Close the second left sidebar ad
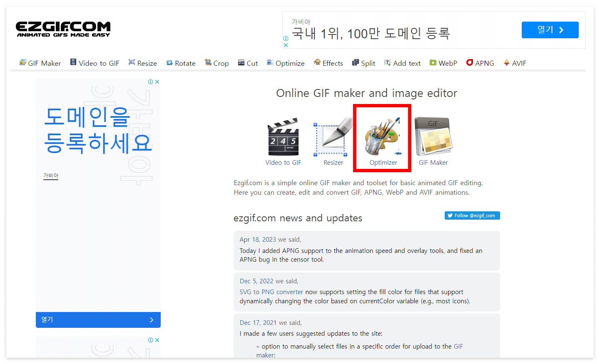This screenshot has width=600, height=364. pyautogui.click(x=157, y=340)
